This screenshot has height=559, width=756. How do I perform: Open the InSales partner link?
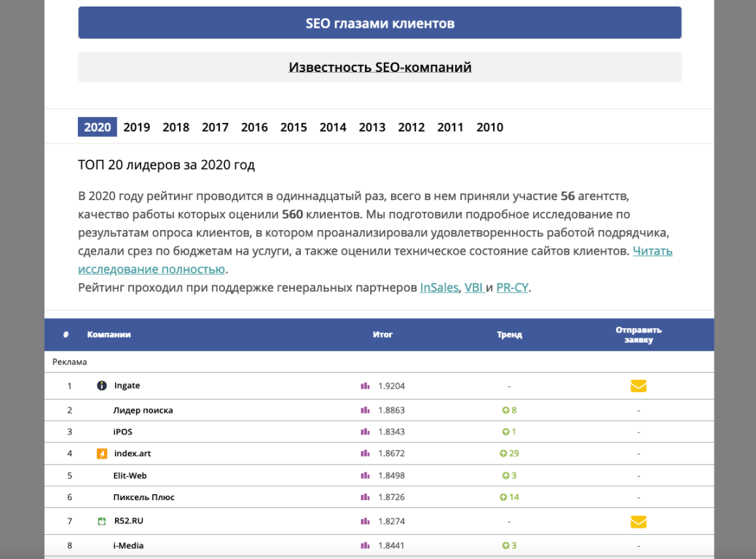coord(439,288)
